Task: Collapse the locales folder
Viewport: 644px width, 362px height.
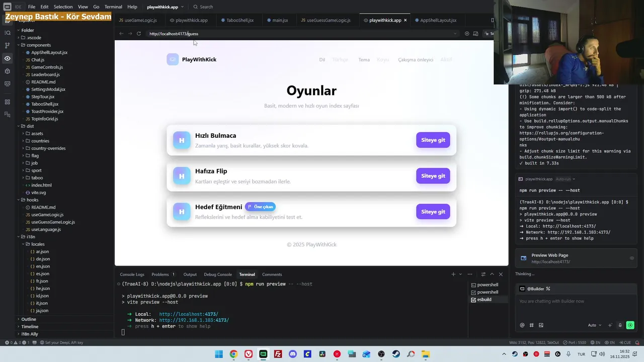Action: click(38, 244)
